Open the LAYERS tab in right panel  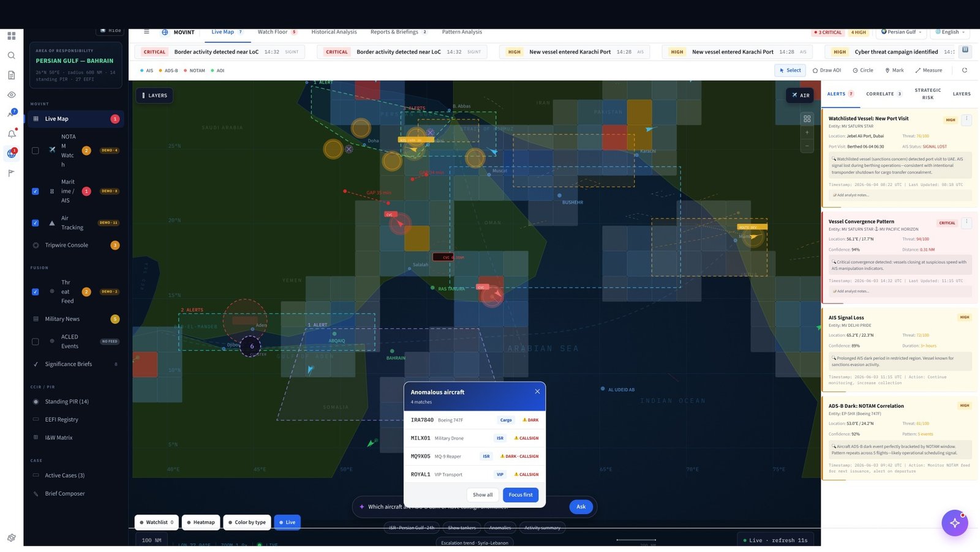[962, 94]
